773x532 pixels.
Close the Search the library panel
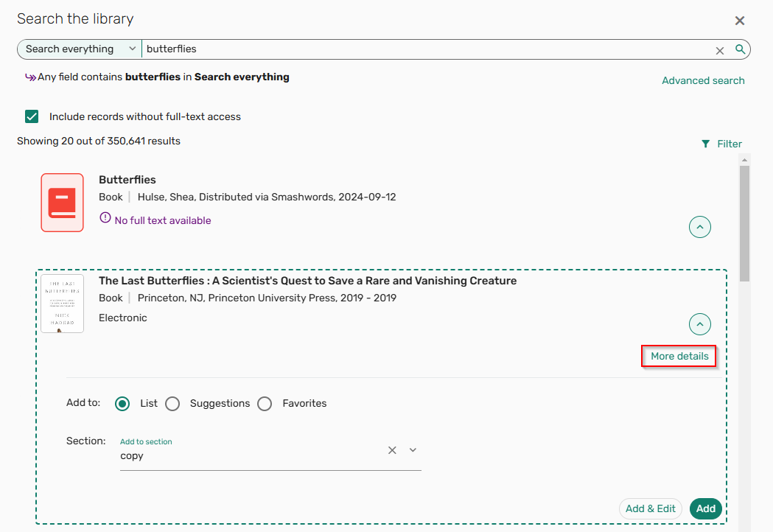(740, 21)
